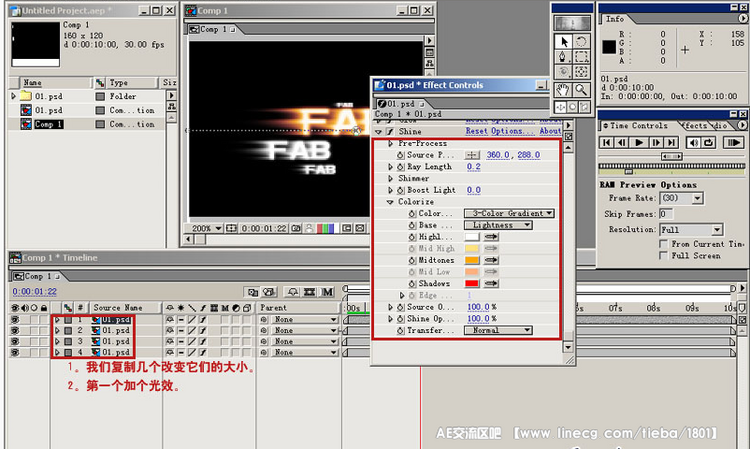Click the Shadows eyedropper arrow icon
This screenshot has height=449, width=750.
[x=491, y=284]
